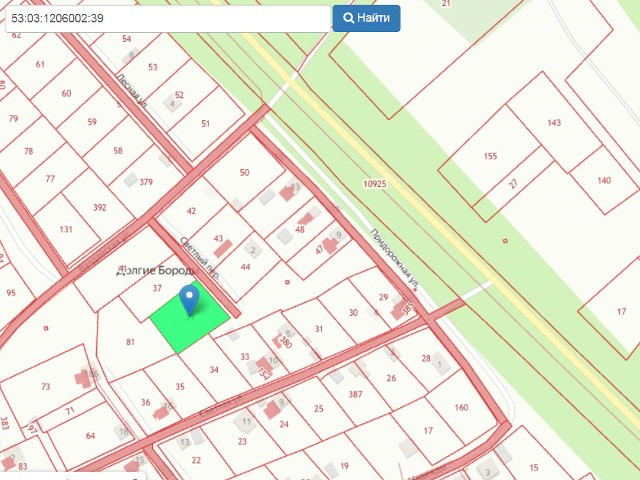
Task: Click parcel number 37
Action: [157, 288]
